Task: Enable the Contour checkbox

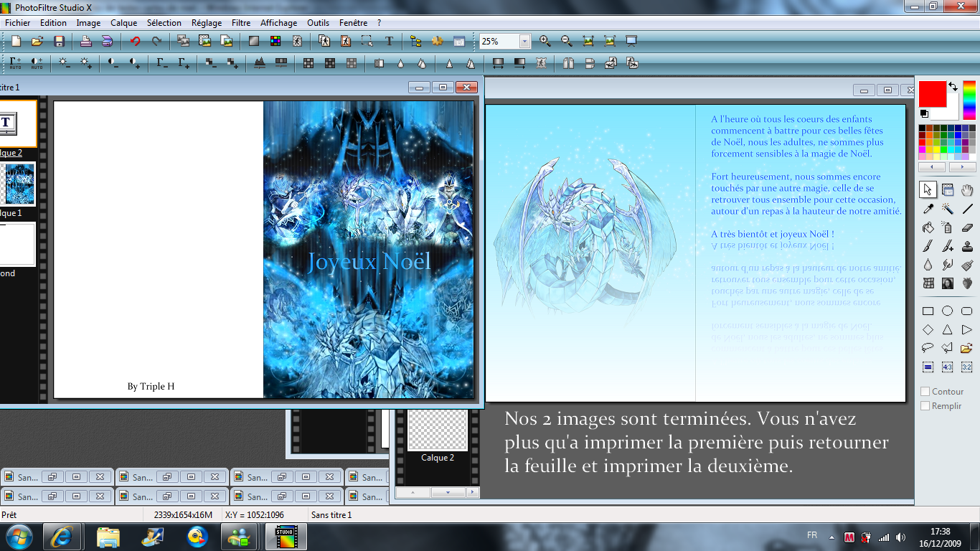Action: point(925,392)
